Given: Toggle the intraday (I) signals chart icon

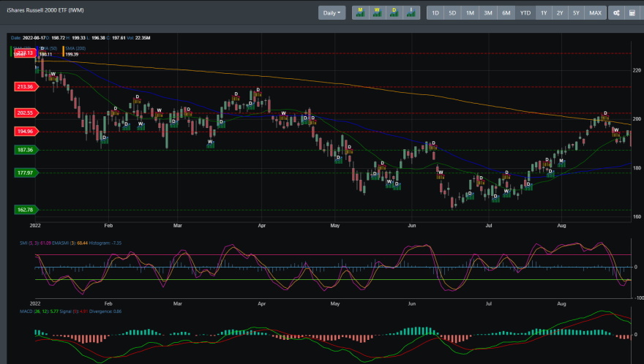Looking at the screenshot, I should pyautogui.click(x=411, y=12).
